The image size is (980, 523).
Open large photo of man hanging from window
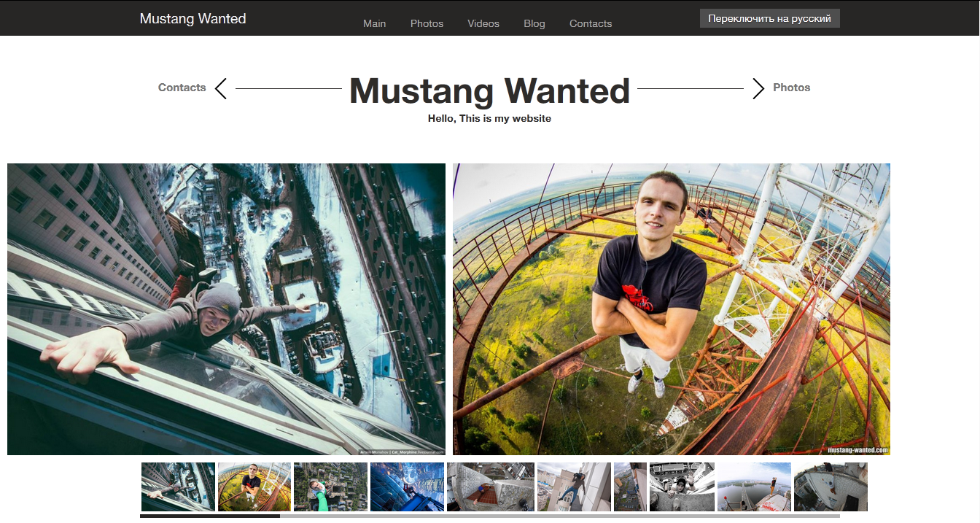[x=226, y=309]
